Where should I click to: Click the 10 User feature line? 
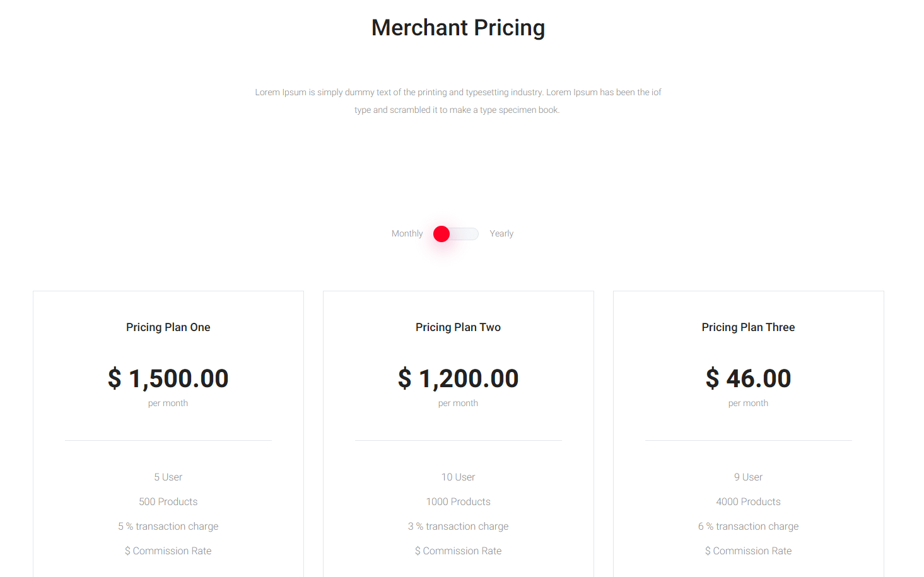coord(458,477)
